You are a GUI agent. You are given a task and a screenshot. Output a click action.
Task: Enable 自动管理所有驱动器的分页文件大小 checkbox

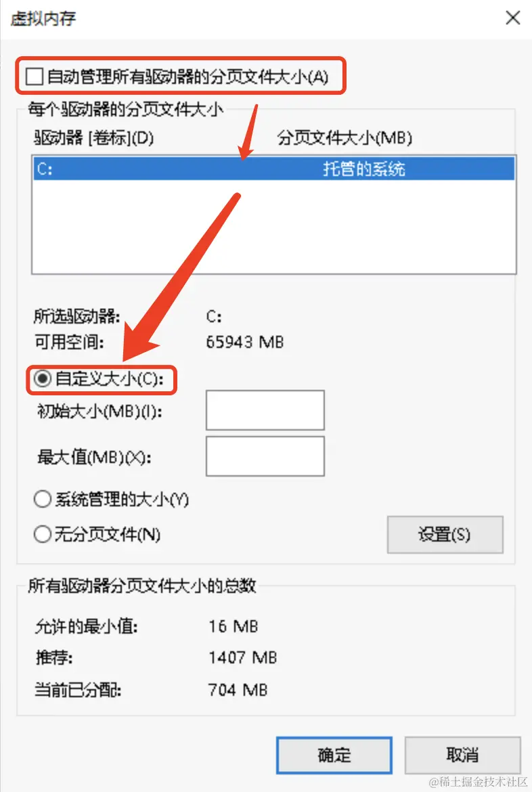coord(35,76)
